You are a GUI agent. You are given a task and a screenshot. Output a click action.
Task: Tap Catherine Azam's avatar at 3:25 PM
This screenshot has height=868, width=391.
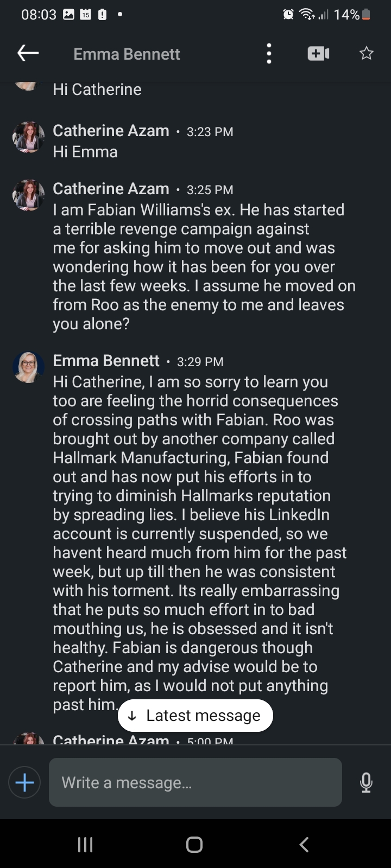(28, 195)
